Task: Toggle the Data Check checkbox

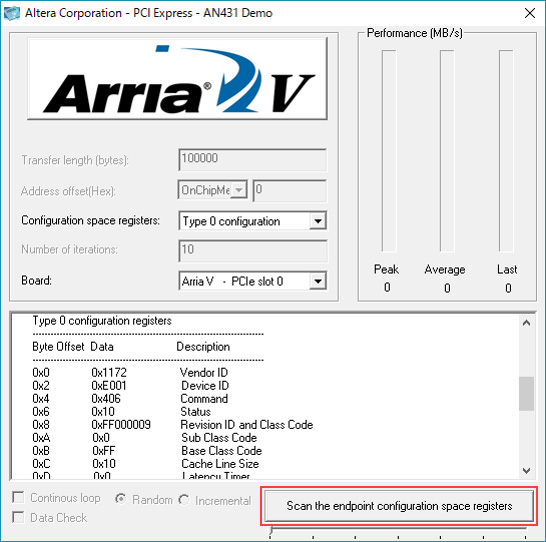Action: pyautogui.click(x=18, y=517)
